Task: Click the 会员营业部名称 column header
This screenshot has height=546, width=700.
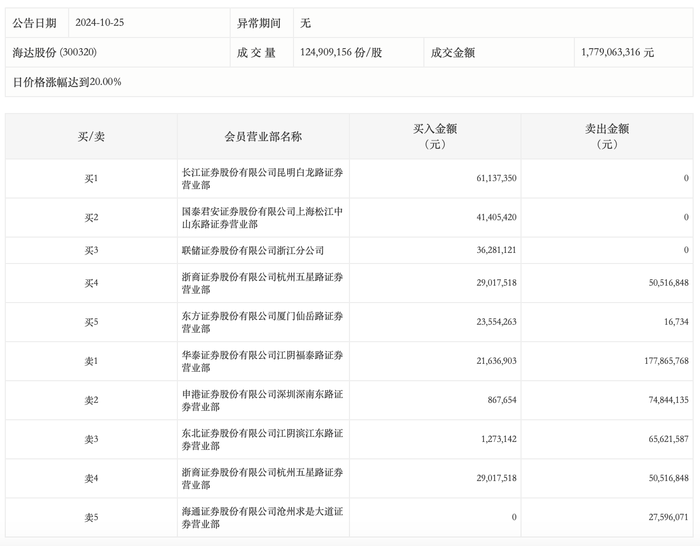Action: [263, 137]
